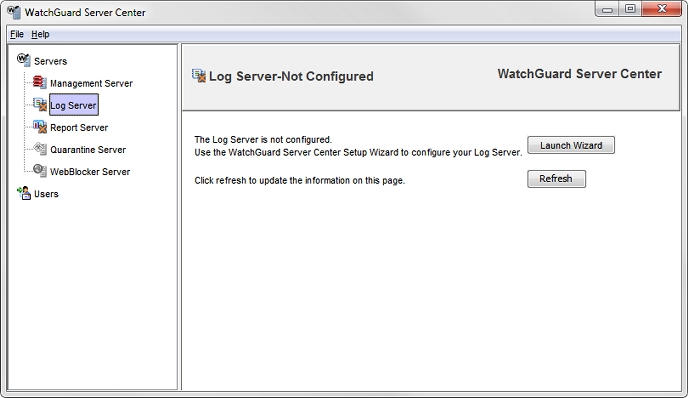This screenshot has height=398, width=688.
Task: Click the 'Click refresh to update' text
Action: [x=300, y=180]
